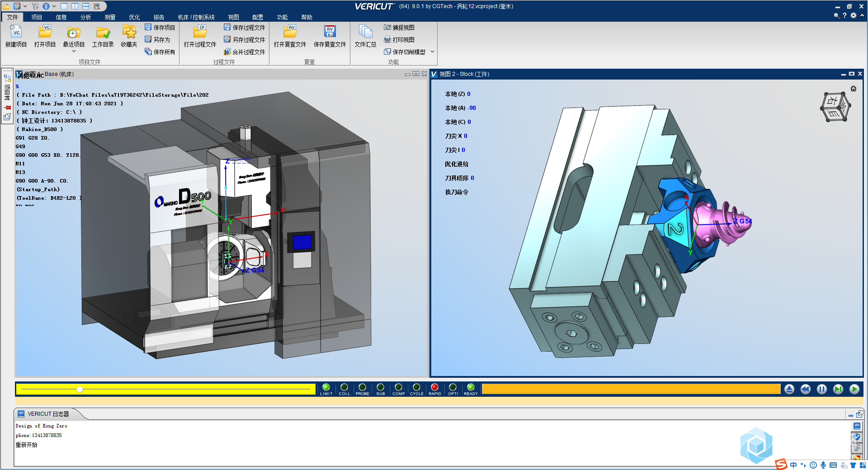Click the side-by-side view layout icon
Screen dimensions: 868x470
tap(75, 6)
